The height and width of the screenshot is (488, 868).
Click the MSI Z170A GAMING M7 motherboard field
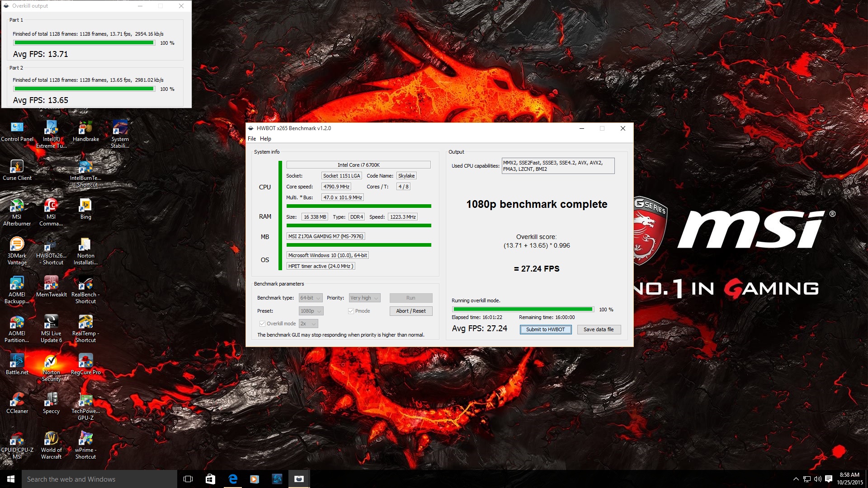point(325,236)
